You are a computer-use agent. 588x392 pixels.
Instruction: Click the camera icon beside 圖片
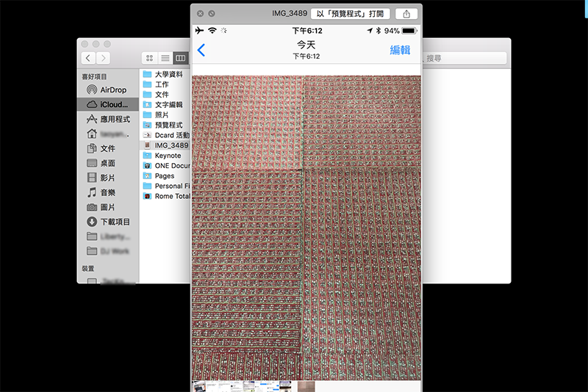point(92,207)
